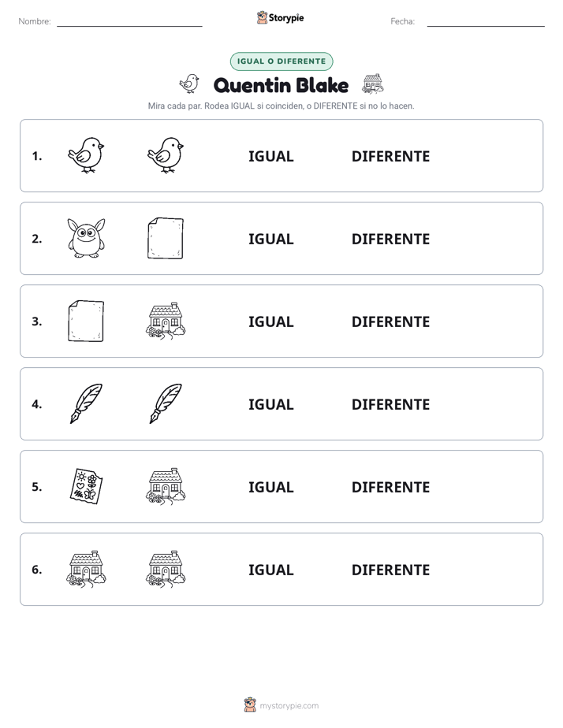
Task: Click the monster picture in row 2
Action: click(86, 238)
